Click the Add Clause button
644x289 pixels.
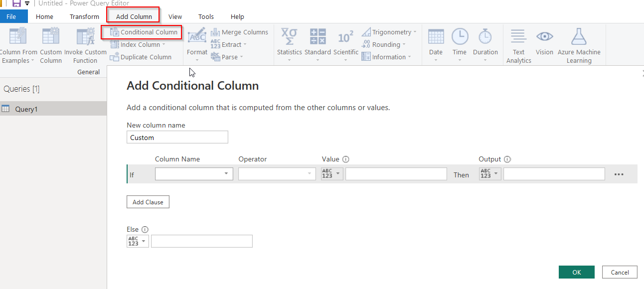148,202
